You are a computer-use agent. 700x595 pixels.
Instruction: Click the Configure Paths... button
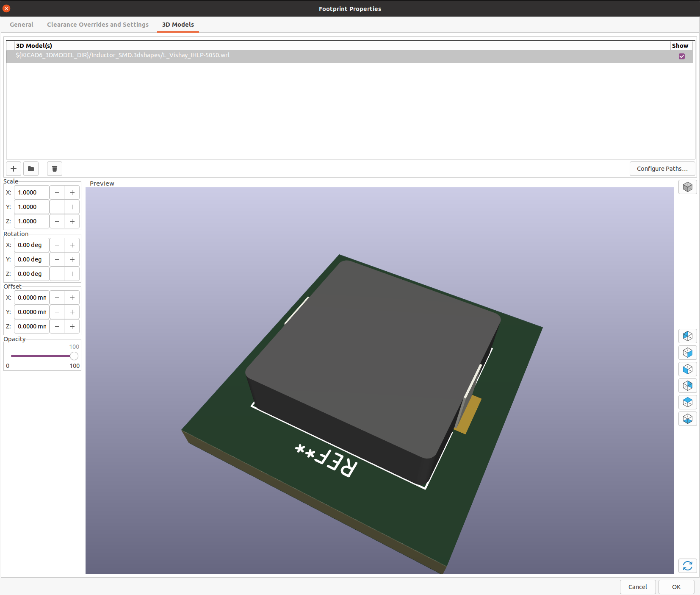662,169
